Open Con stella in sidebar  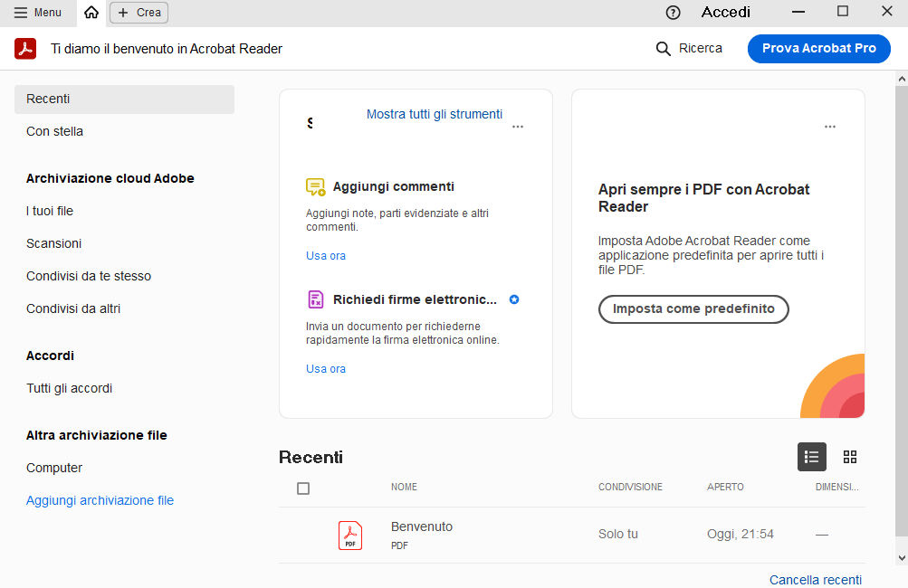pos(54,131)
